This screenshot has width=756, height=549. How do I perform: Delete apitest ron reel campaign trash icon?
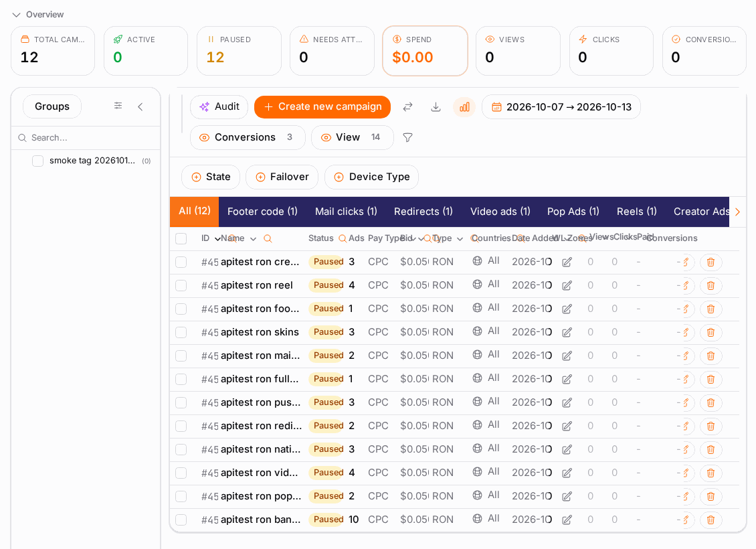coord(711,286)
